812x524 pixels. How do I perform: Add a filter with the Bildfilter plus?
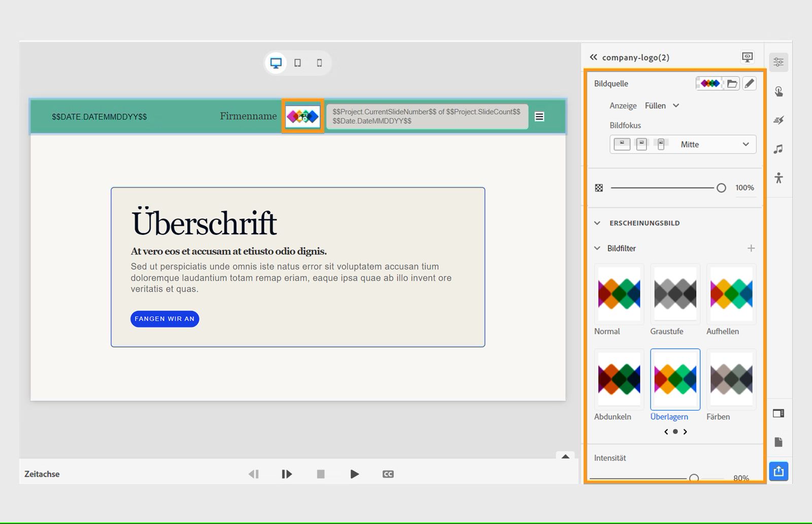[751, 248]
